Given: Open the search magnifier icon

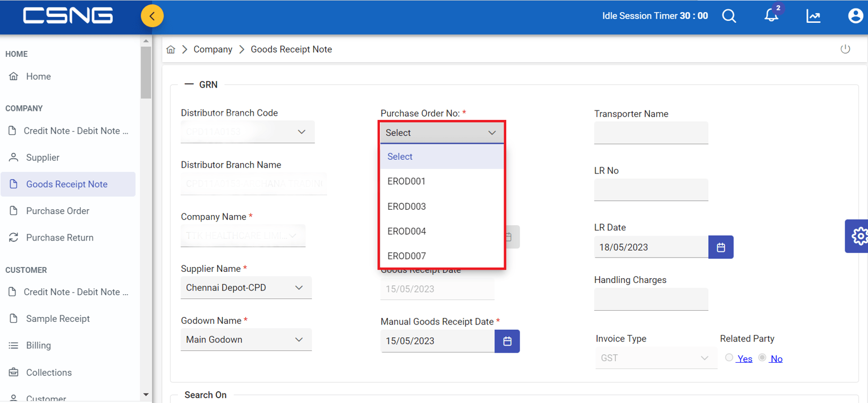Looking at the screenshot, I should point(729,16).
